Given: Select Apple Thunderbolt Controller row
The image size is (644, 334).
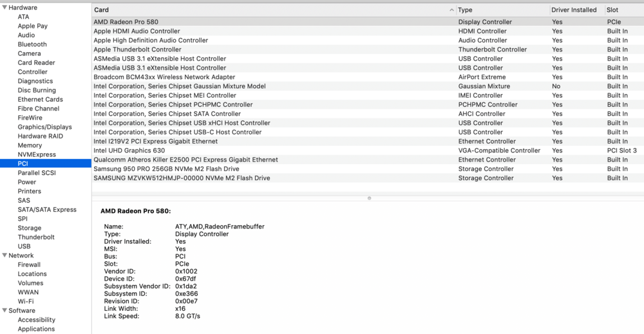Looking at the screenshot, I should pos(368,50).
